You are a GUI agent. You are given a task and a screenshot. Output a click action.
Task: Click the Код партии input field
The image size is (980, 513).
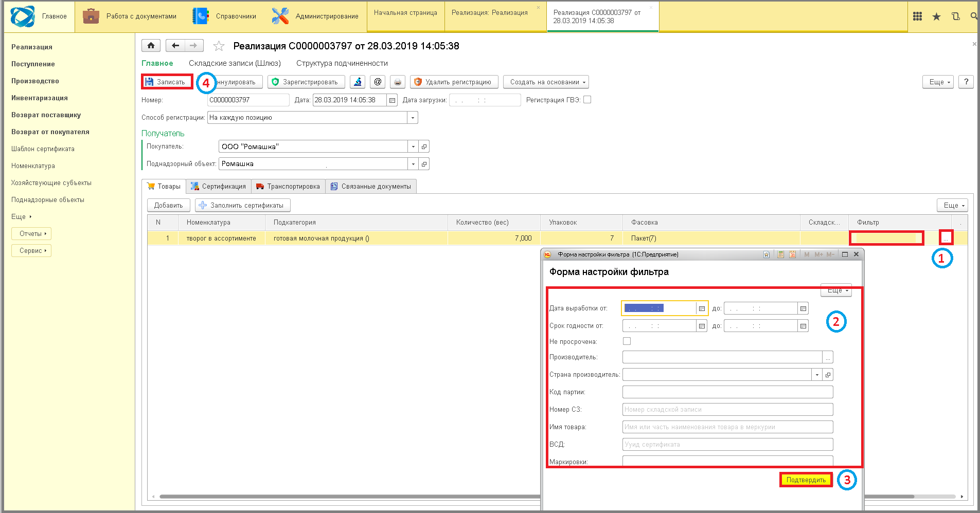pos(727,392)
